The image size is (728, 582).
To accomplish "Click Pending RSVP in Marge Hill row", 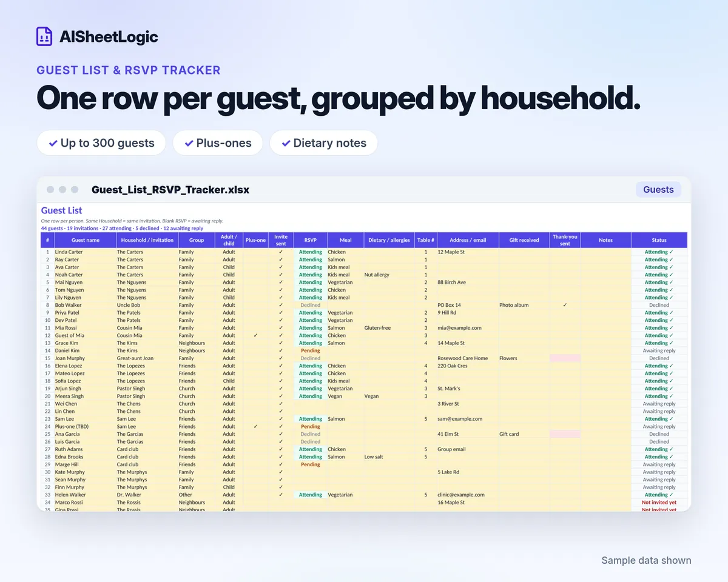I will 310,464.
